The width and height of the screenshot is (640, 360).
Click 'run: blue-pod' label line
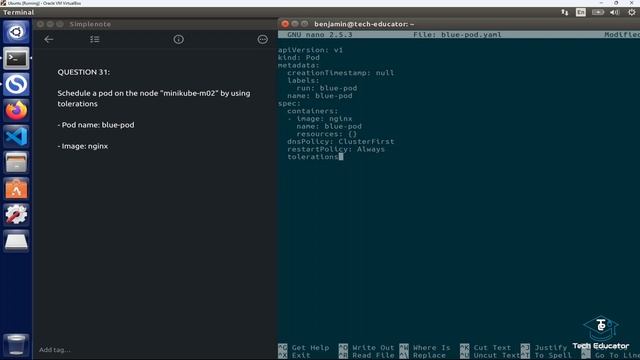click(x=327, y=88)
